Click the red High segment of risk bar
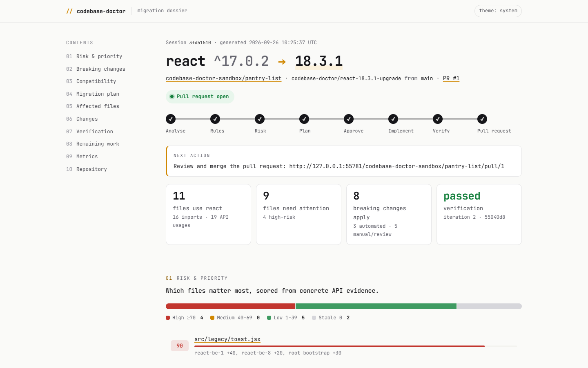Screen dimensions: 588x368 pyautogui.click(x=230, y=306)
